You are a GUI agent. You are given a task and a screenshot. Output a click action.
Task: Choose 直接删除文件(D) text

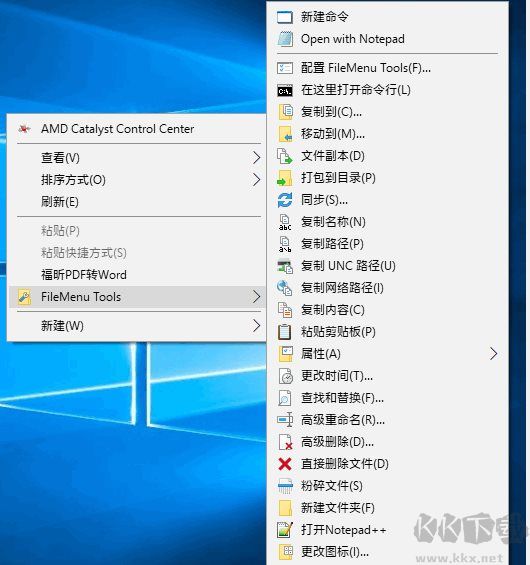click(x=345, y=464)
